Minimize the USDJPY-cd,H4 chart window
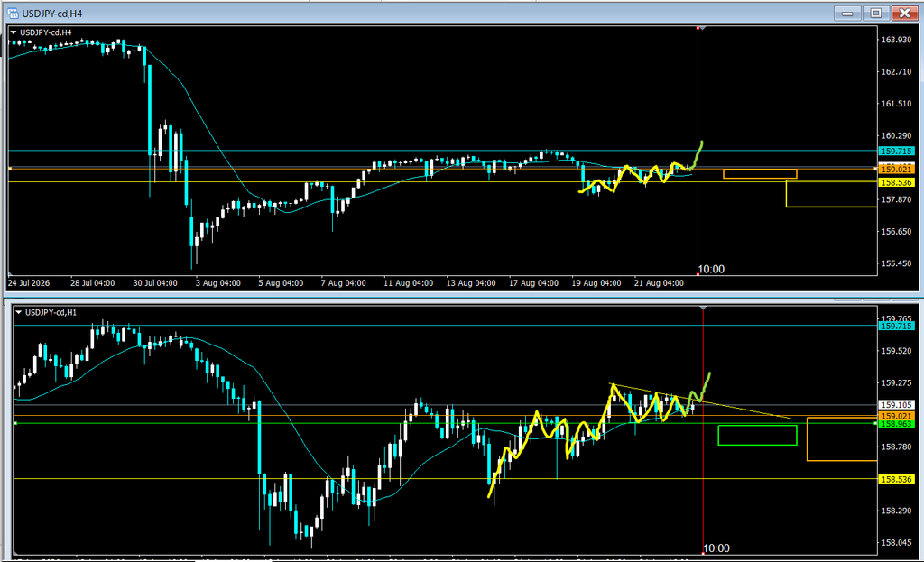 (x=847, y=13)
